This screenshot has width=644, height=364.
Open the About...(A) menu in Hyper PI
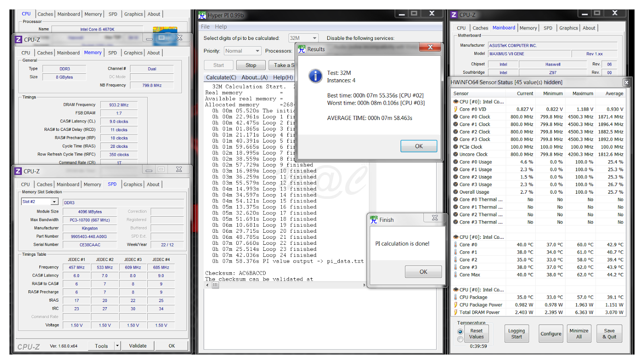[254, 77]
